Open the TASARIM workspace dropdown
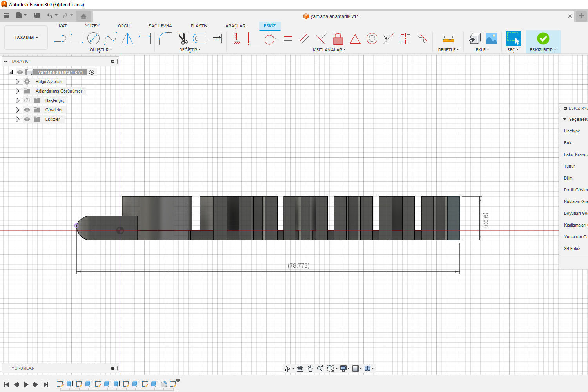Image resolution: width=588 pixels, height=392 pixels. click(26, 38)
